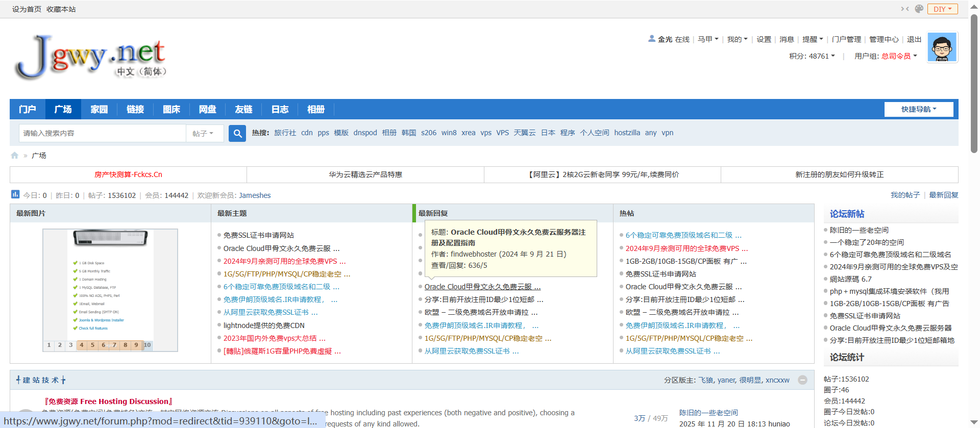The width and height of the screenshot is (980, 428).
Task: Open the 帖子 search type dropdown
Action: pyautogui.click(x=203, y=133)
